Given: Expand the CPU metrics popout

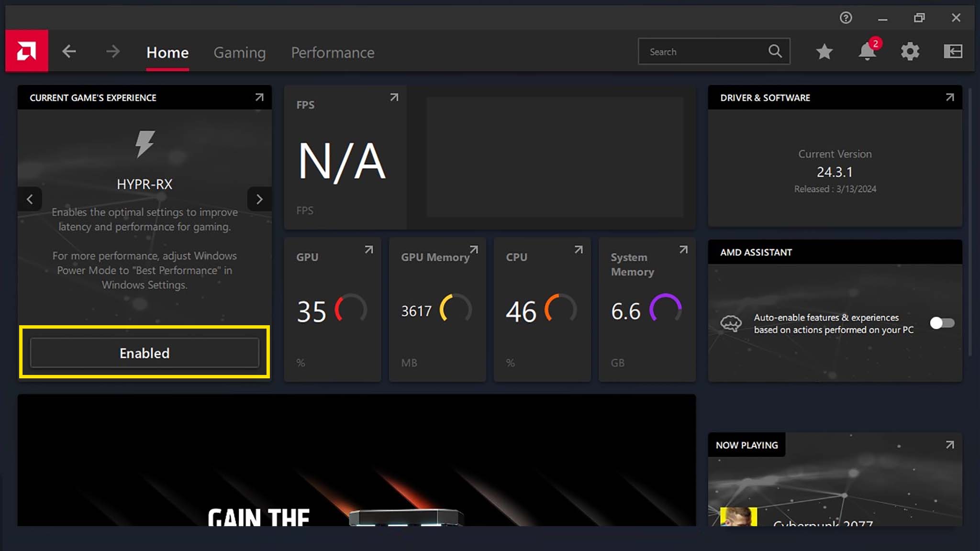Looking at the screenshot, I should (x=578, y=250).
